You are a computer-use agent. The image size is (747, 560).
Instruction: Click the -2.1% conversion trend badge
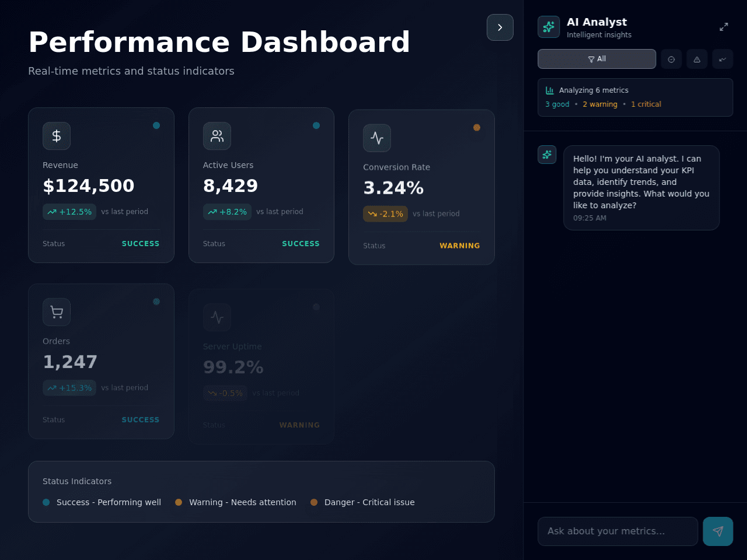click(x=385, y=214)
